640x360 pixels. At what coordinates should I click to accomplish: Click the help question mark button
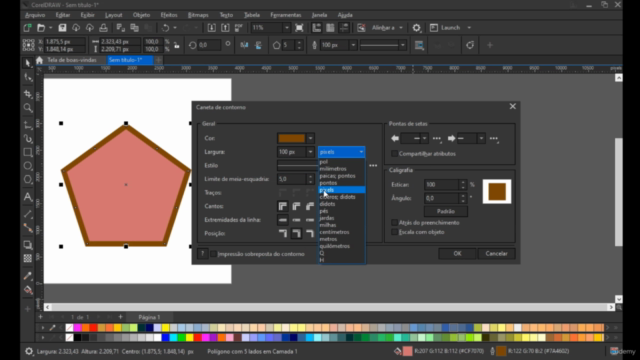coord(202,253)
